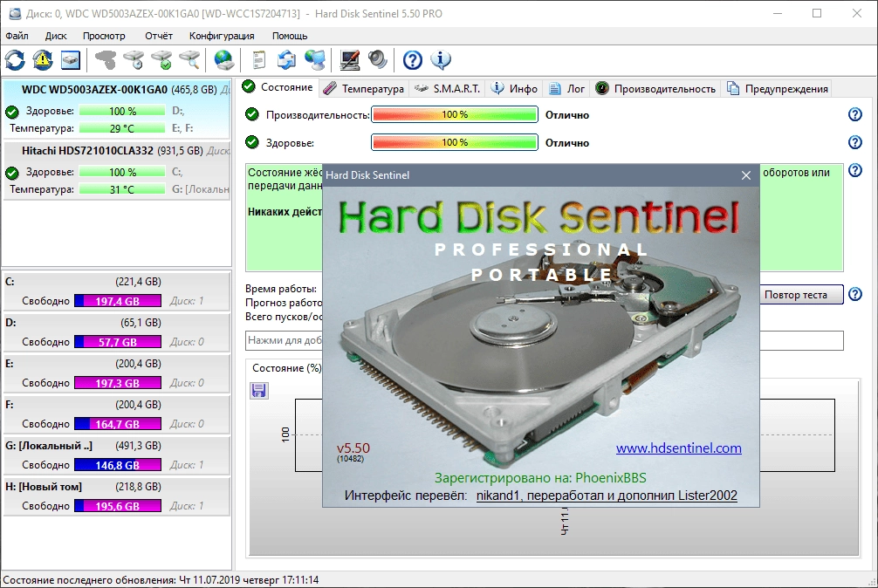878x588 pixels.
Task: Open the Просмотр menu
Action: click(104, 36)
